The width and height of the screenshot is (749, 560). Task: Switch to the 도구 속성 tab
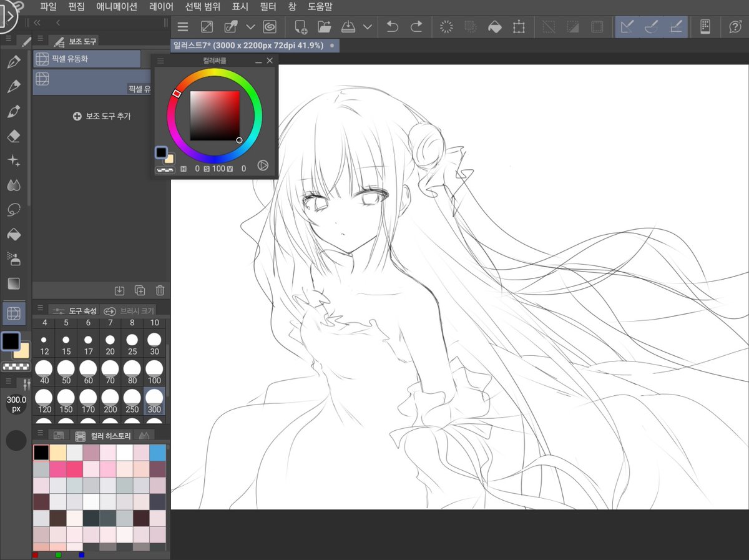click(74, 311)
